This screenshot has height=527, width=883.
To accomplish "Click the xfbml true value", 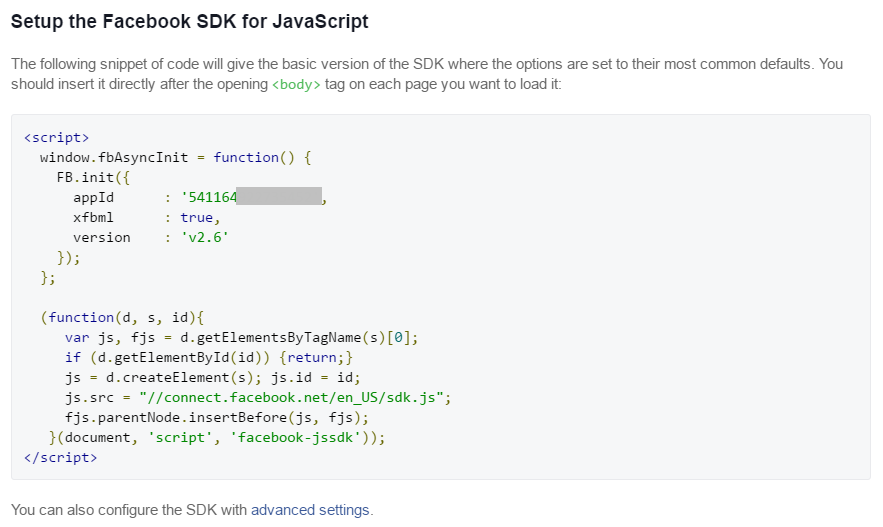I will 197,218.
